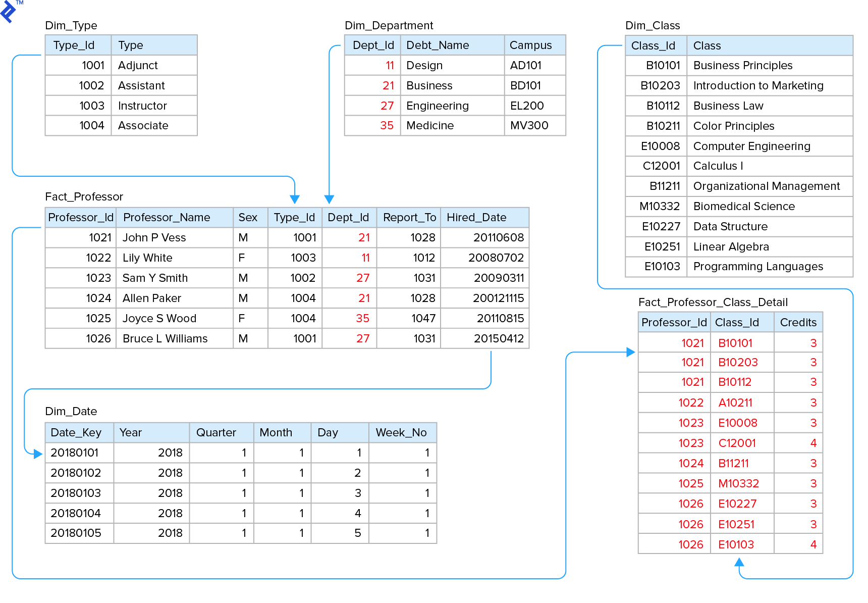Click the Credits column header
This screenshot has height=603, width=868.
(x=798, y=322)
